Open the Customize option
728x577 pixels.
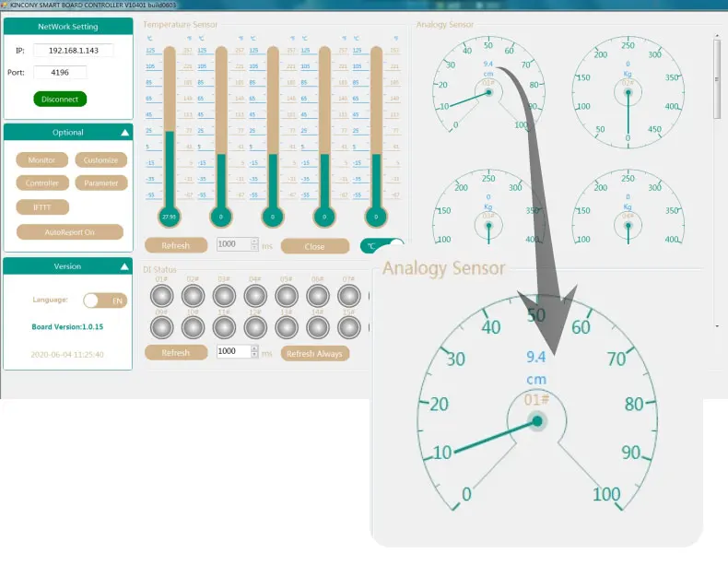[x=100, y=159]
